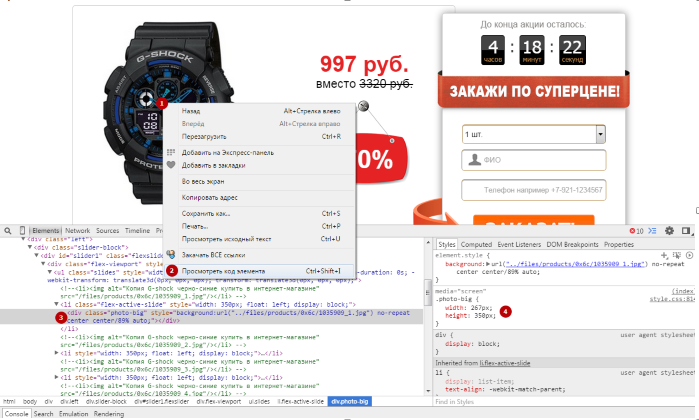Collapse the ul class slides node
Image resolution: width=699 pixels, height=420 pixels.
pos(45,272)
